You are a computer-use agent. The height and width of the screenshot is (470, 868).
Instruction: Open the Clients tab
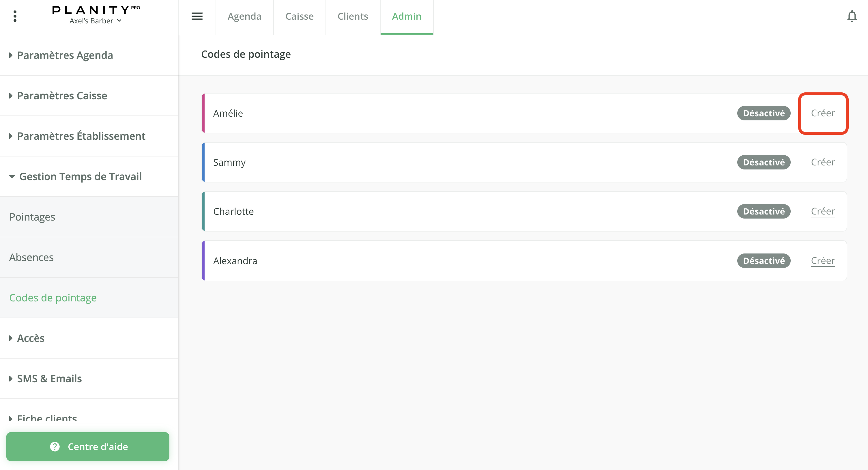352,16
